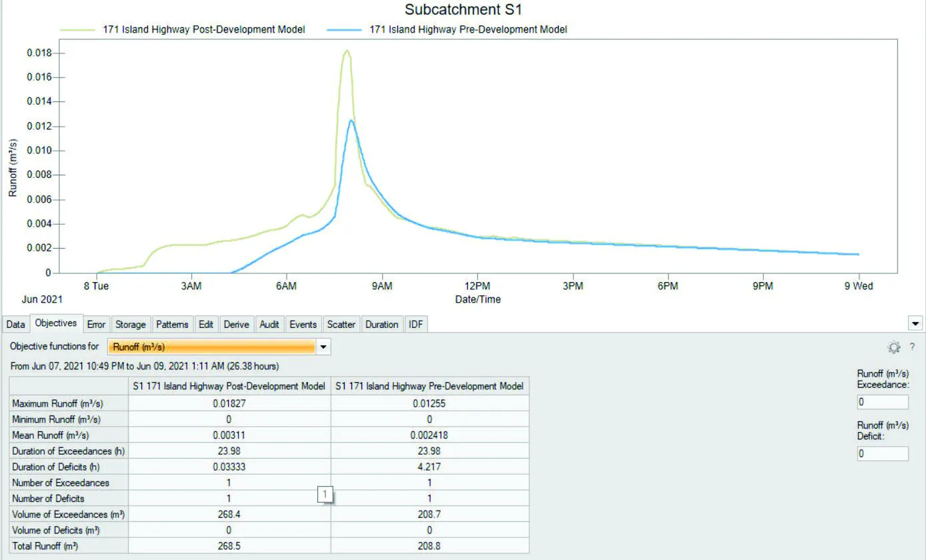Select the Duration of Deficits row label

tap(68, 467)
